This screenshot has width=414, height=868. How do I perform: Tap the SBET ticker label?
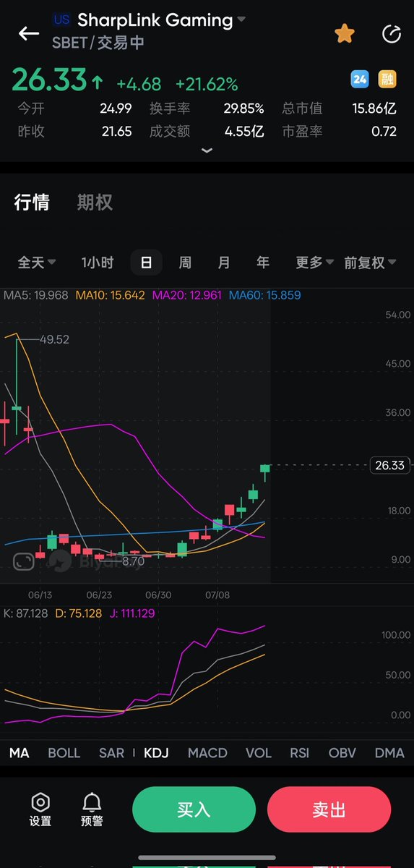coord(69,43)
